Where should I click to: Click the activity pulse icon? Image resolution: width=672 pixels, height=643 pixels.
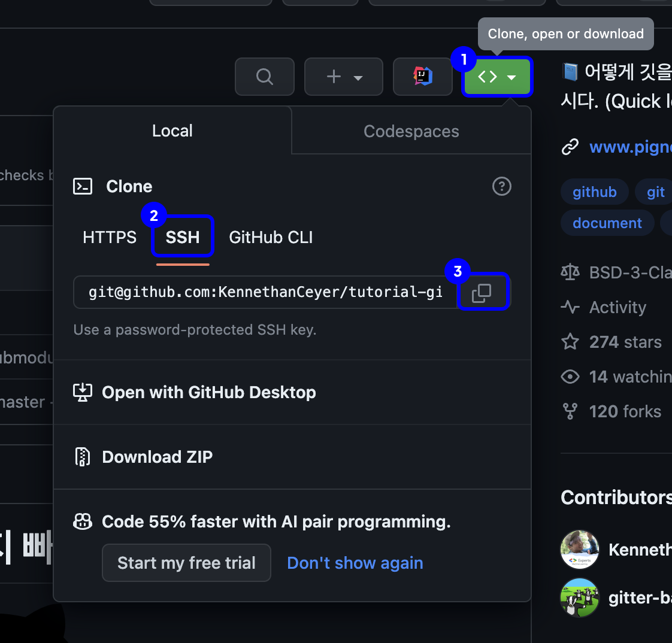[x=570, y=307]
